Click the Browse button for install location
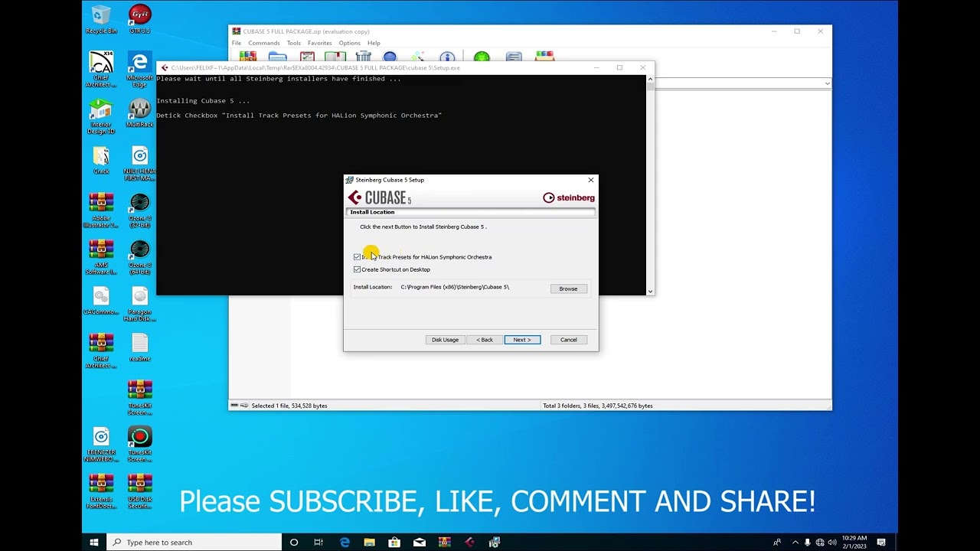 pyautogui.click(x=568, y=289)
